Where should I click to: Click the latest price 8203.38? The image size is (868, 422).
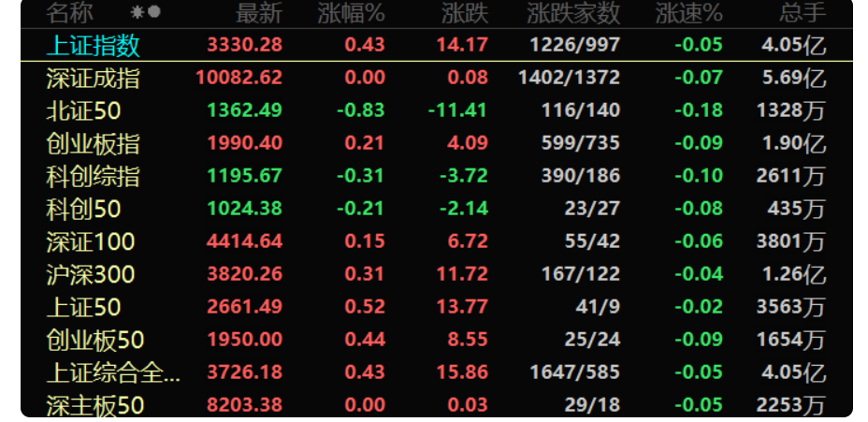click(245, 403)
